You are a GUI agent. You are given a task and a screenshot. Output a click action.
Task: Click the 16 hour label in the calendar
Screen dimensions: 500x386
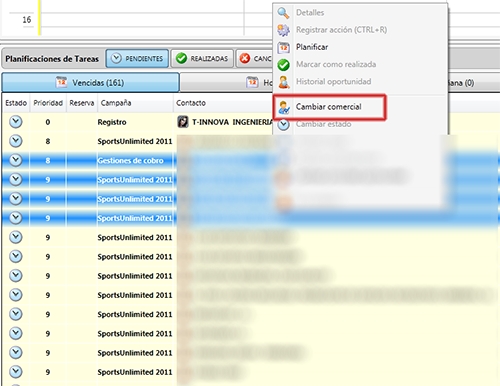pos(27,20)
